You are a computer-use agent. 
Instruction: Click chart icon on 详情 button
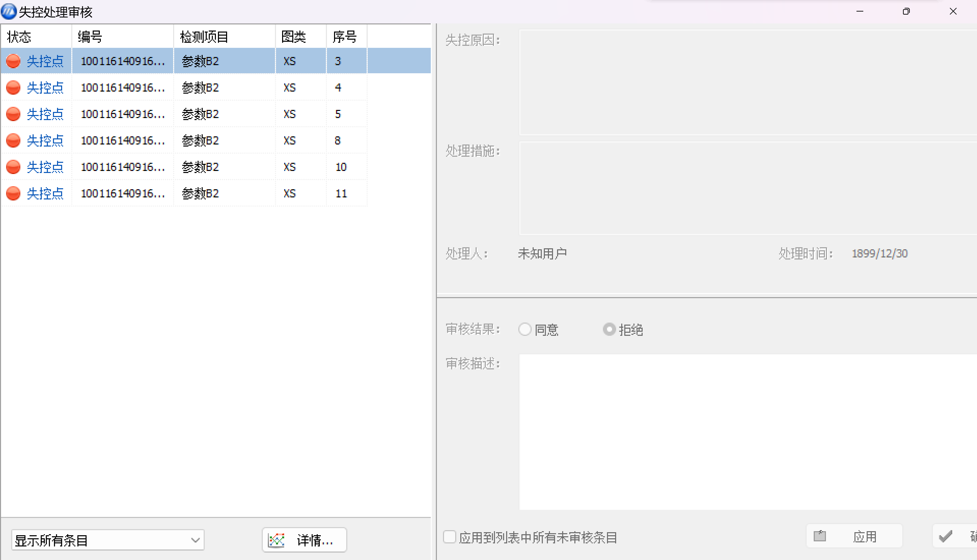click(x=276, y=540)
